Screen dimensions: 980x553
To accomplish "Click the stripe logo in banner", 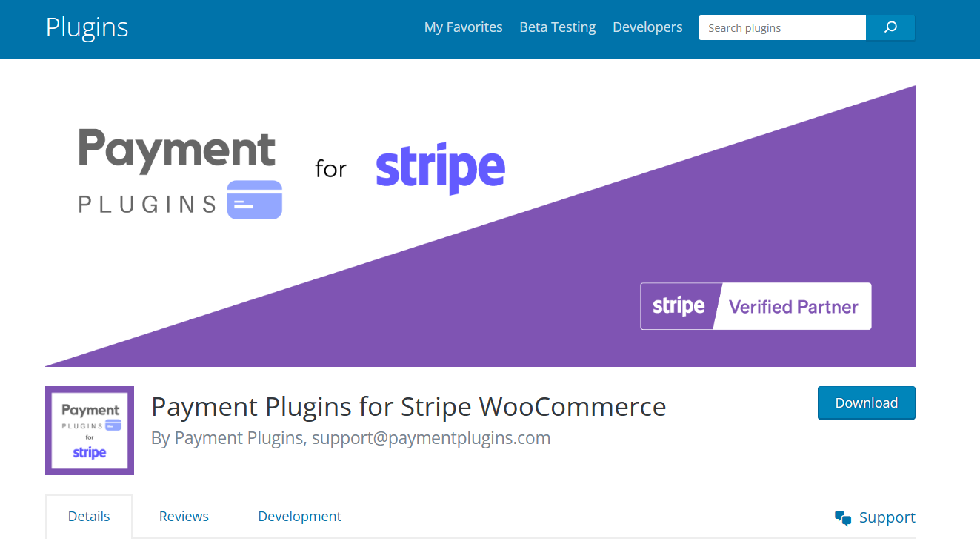I will (x=440, y=168).
